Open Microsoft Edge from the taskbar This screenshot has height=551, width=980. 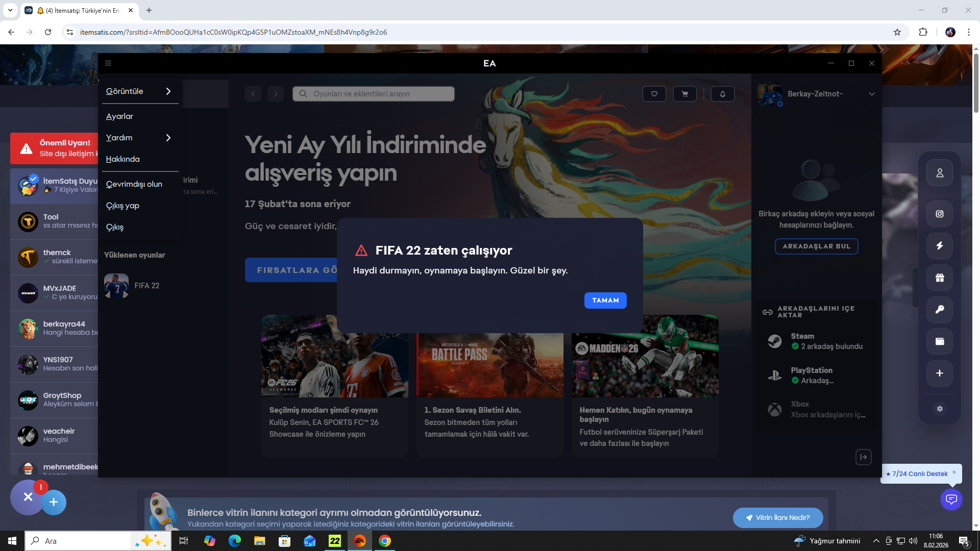(x=235, y=541)
